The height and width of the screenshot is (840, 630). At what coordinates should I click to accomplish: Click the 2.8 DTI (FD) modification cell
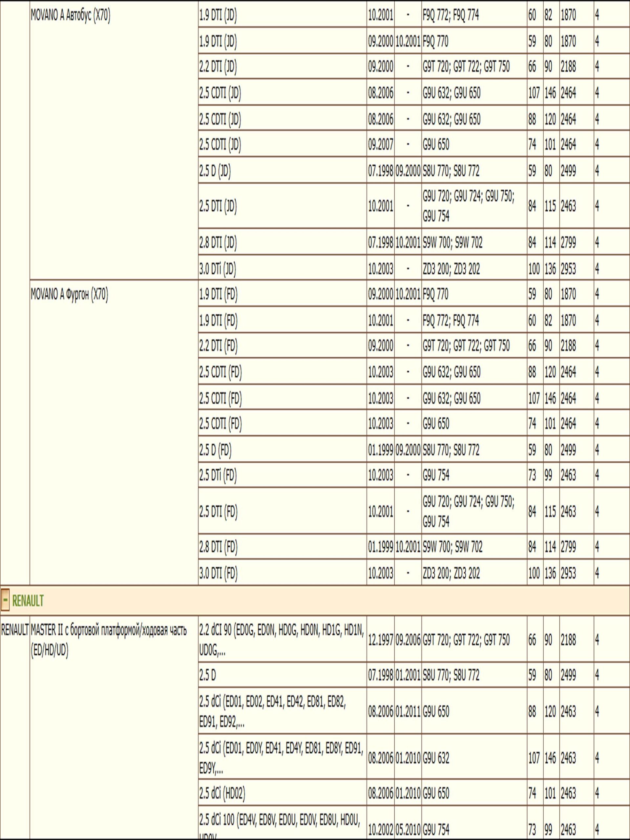click(218, 547)
